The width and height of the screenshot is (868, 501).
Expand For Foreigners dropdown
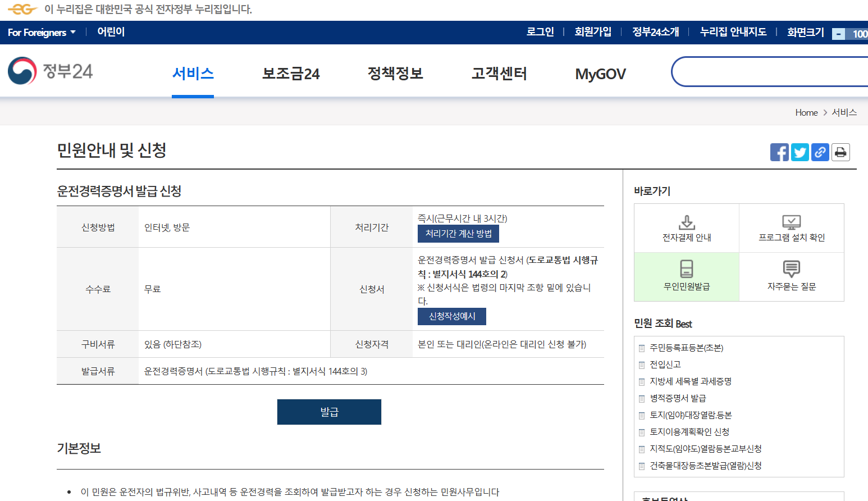[x=42, y=33]
